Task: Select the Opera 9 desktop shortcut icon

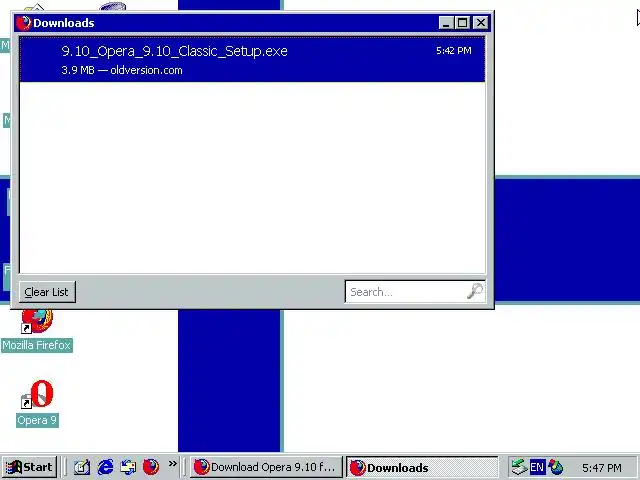Action: (x=38, y=394)
